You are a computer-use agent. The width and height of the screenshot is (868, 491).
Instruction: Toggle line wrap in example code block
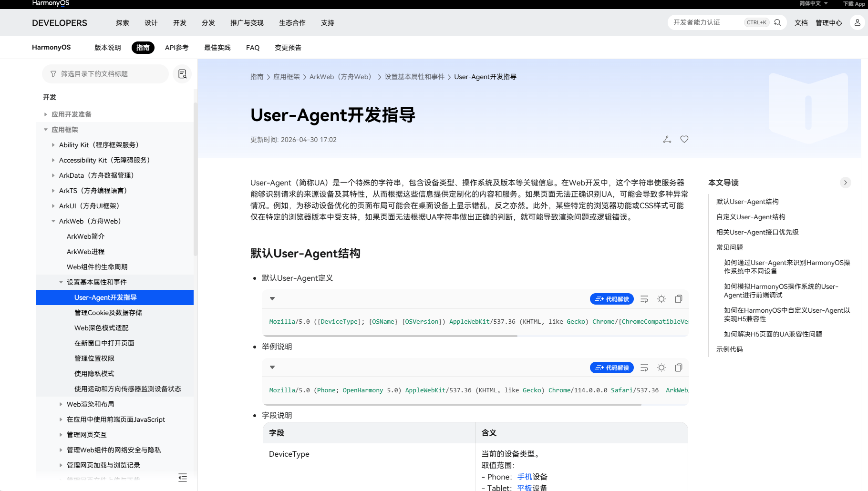pos(644,368)
